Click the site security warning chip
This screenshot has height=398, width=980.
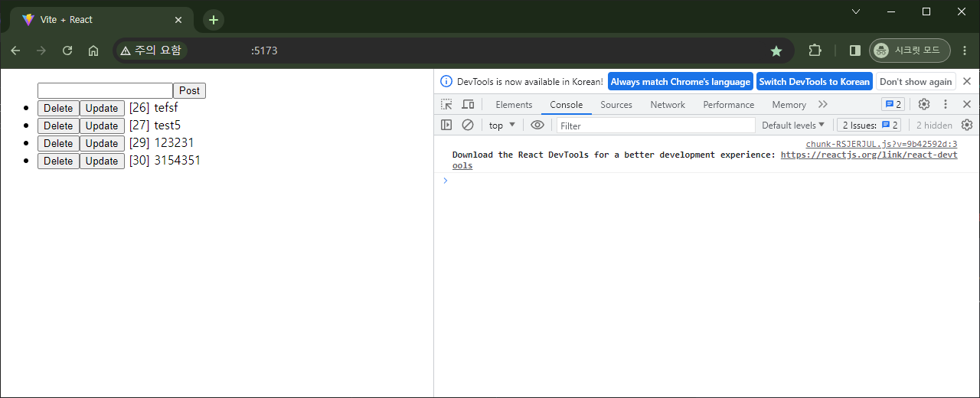tap(152, 51)
